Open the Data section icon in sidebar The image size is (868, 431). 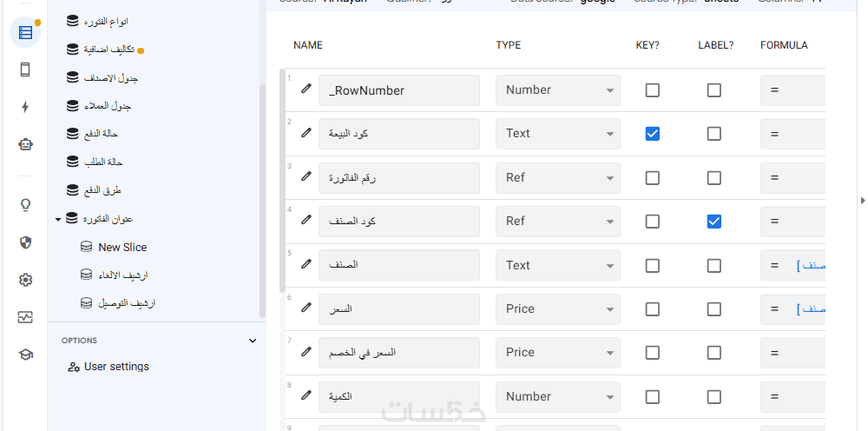pyautogui.click(x=25, y=33)
